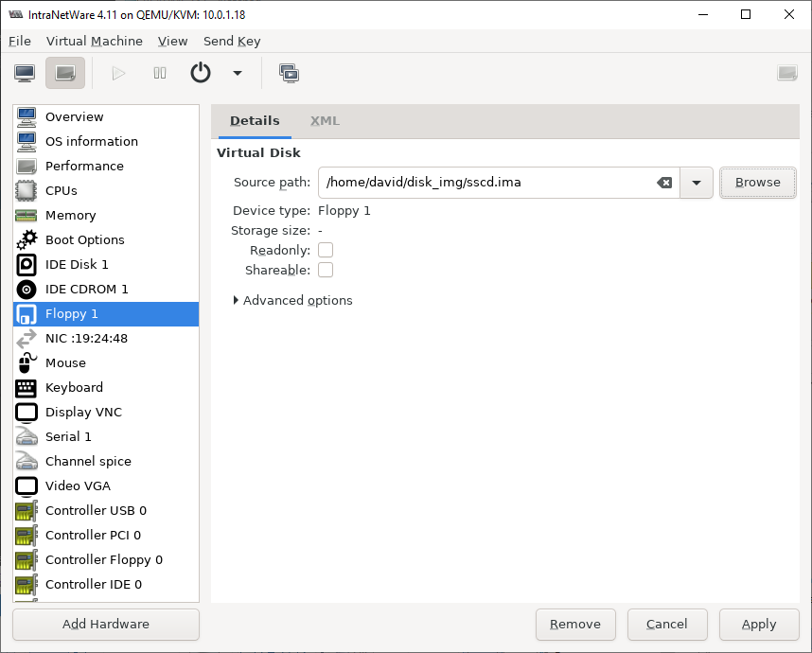Show the graphical console view icon
Viewport: 812px width, 653px height.
pos(25,73)
